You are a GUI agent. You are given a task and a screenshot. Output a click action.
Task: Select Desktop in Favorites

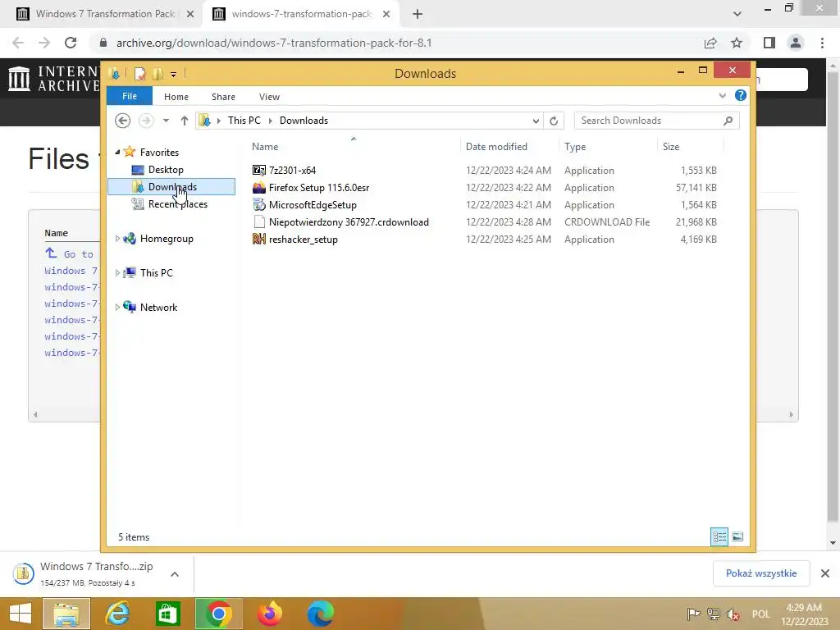[166, 170]
